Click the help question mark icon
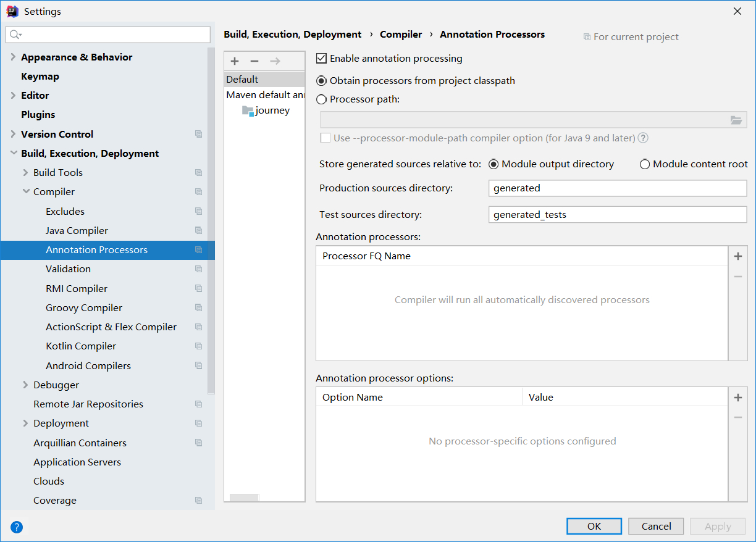 (17, 527)
